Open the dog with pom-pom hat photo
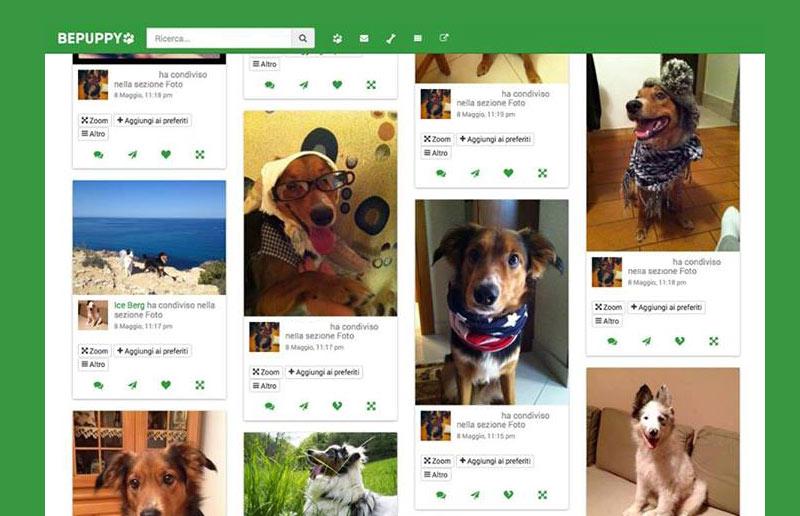The image size is (800, 516). 663,152
